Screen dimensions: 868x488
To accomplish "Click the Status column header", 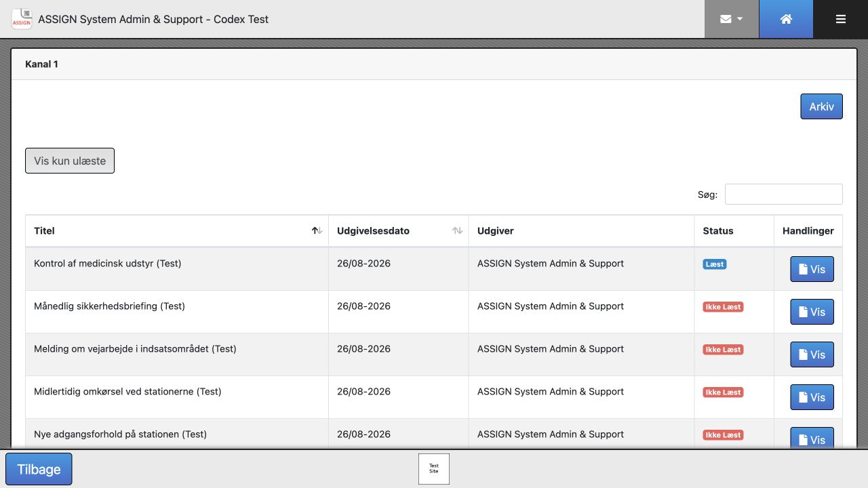I will tap(734, 230).
